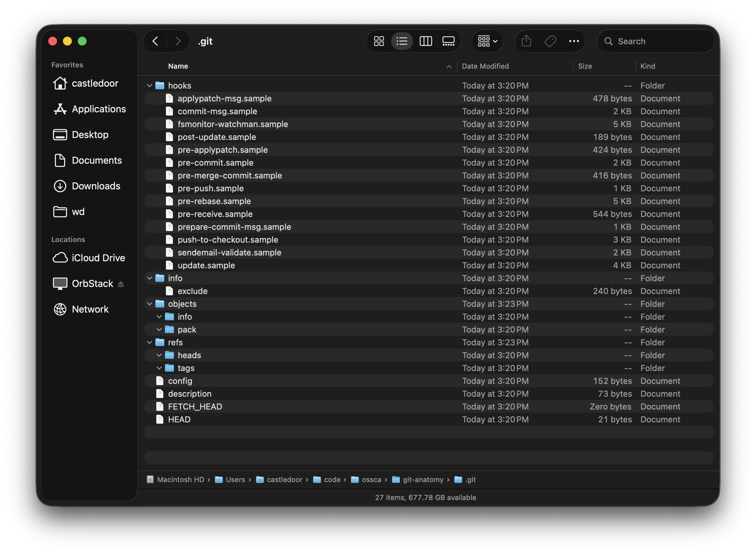Viewport: 756px width, 554px height.
Task: Collapse the hooks folder
Action: tap(150, 86)
